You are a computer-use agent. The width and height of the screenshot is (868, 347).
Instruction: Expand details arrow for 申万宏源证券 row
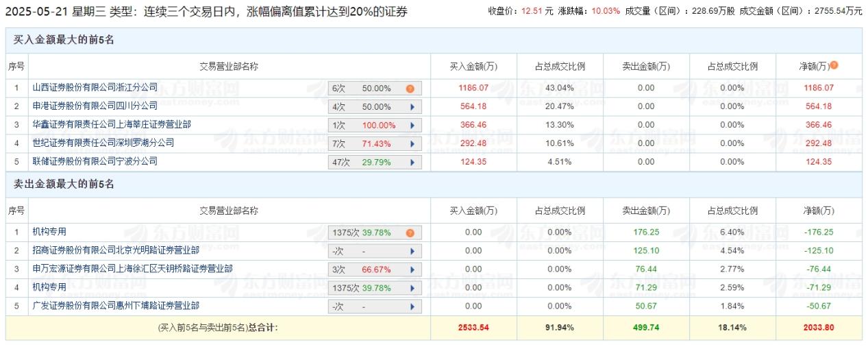point(412,270)
